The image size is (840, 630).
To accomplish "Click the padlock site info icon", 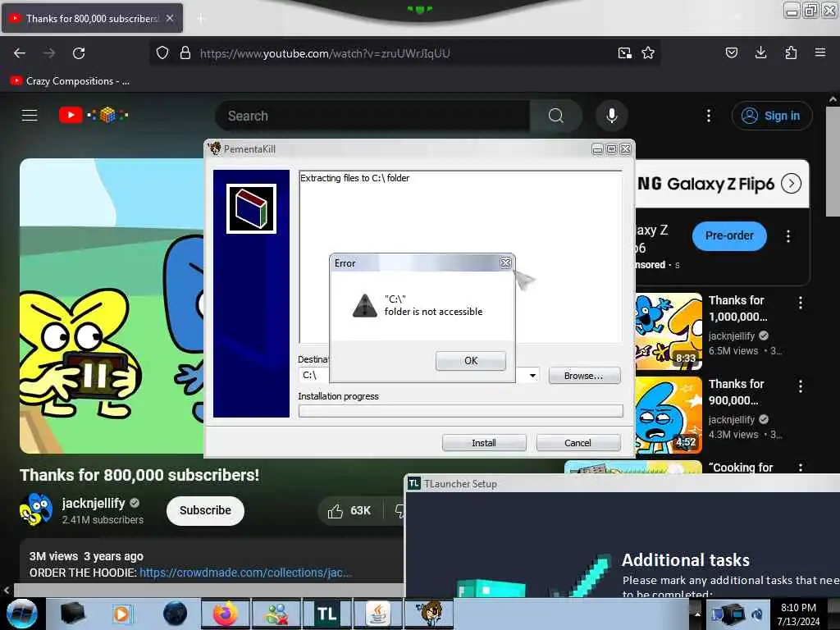I will [185, 53].
